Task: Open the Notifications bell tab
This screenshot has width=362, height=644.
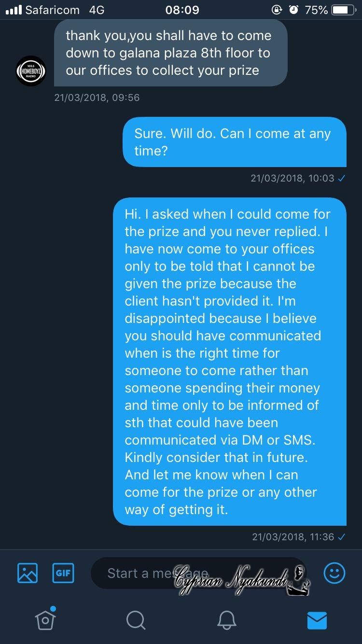Action: coord(226,620)
